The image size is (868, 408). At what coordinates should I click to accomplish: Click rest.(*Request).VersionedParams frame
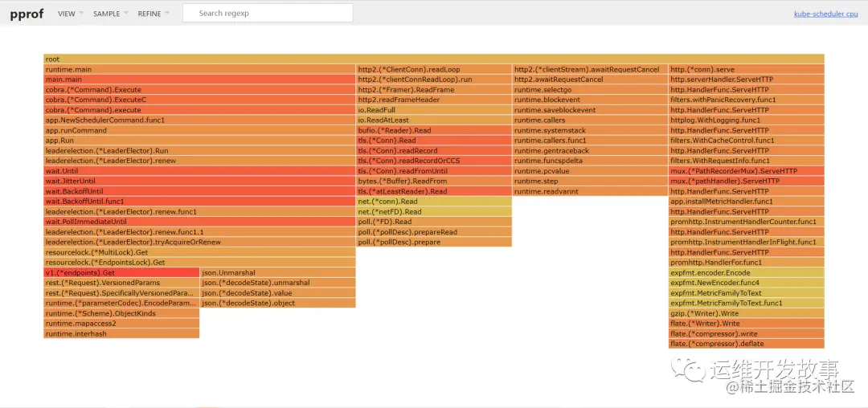click(x=121, y=283)
